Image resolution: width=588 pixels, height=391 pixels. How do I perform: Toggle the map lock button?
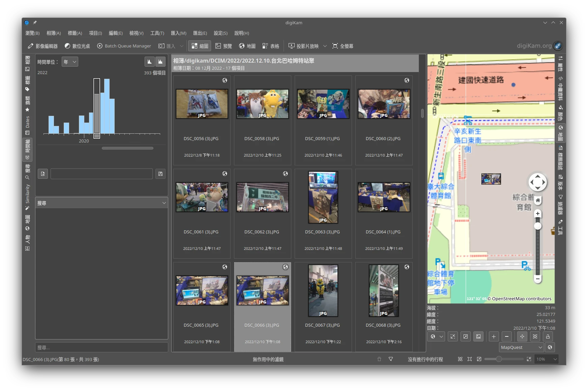548,336
